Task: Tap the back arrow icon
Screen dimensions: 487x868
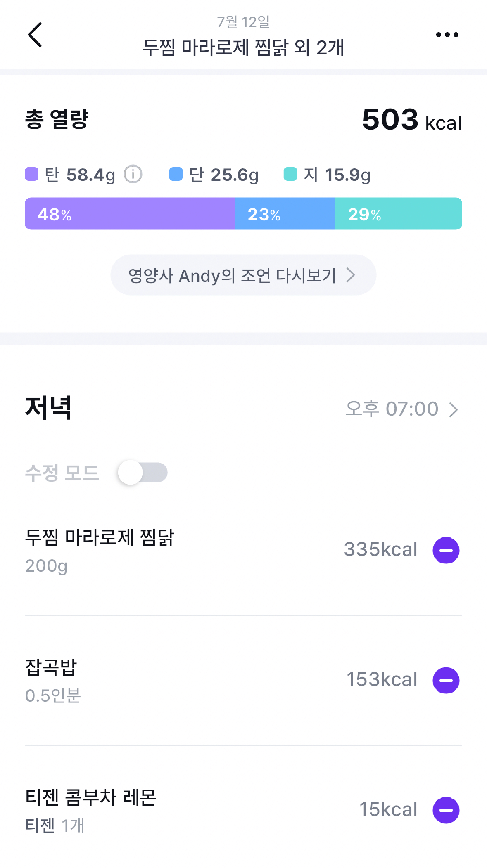Action: [35, 35]
